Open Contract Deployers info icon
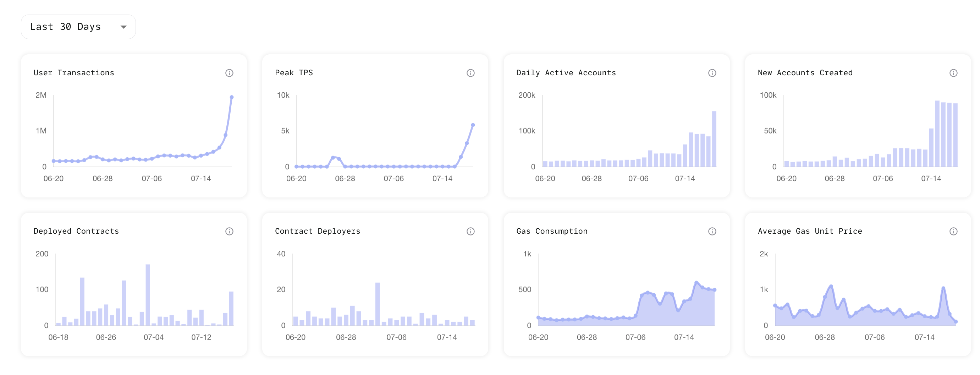The height and width of the screenshot is (375, 980). click(x=470, y=231)
